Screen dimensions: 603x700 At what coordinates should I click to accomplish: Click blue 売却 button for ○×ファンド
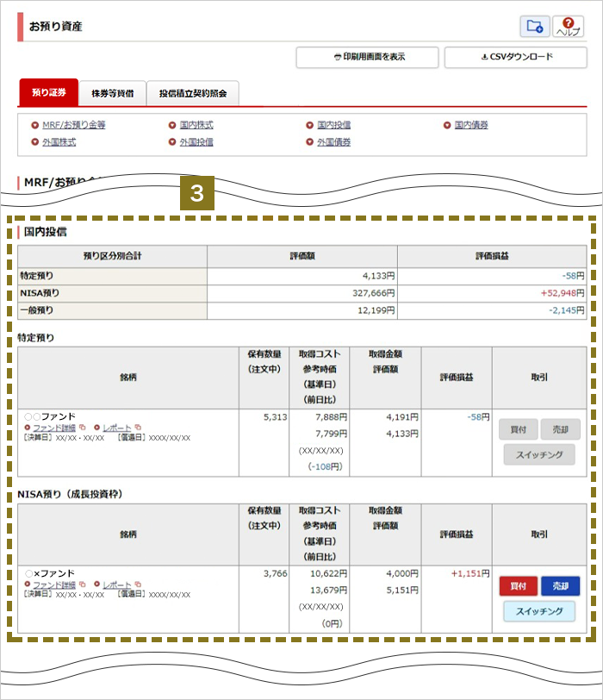click(x=560, y=586)
